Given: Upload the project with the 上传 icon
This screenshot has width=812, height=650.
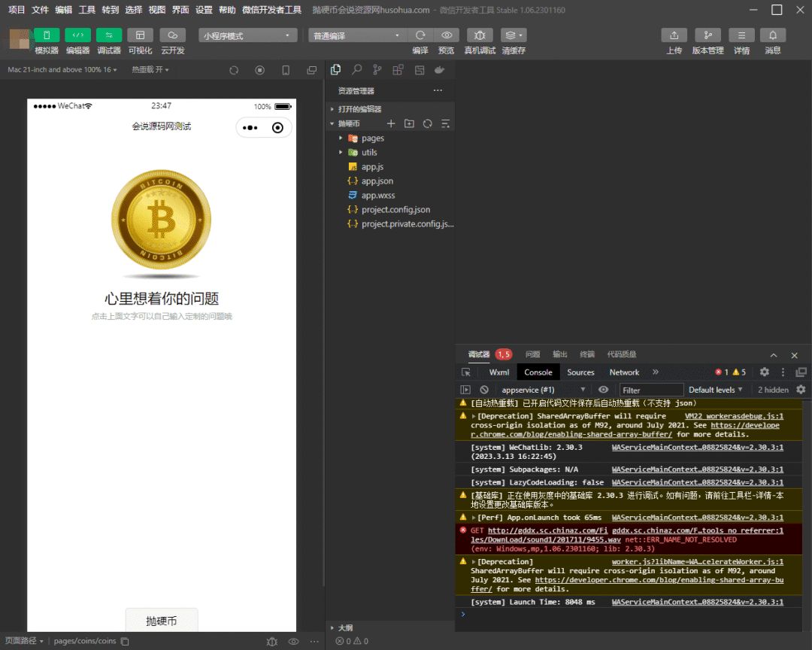Looking at the screenshot, I should (674, 35).
